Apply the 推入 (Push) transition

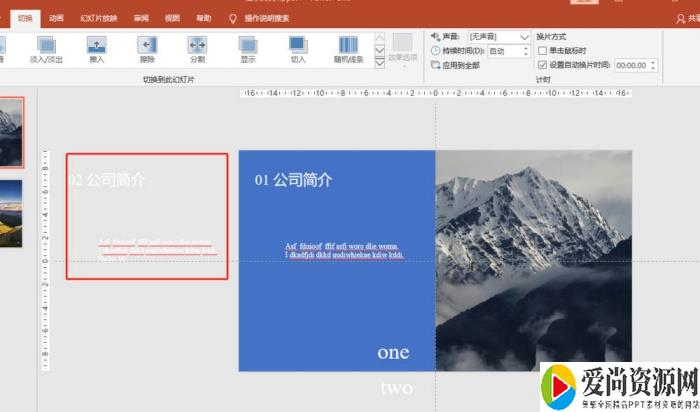click(x=96, y=49)
